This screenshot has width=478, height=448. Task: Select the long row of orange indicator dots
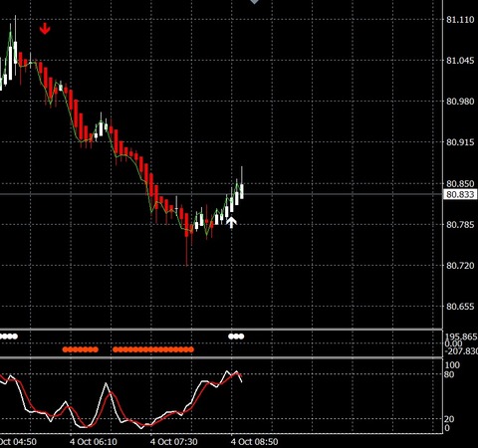[x=153, y=349]
